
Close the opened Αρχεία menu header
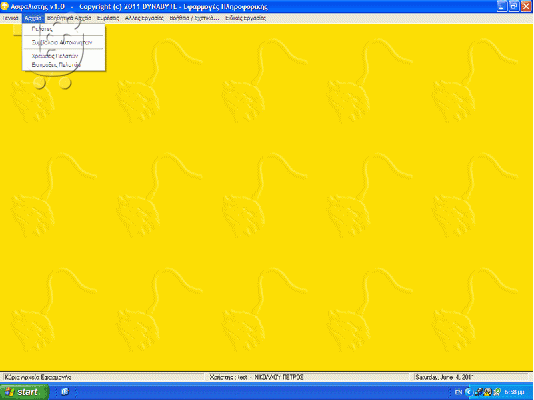(33, 18)
